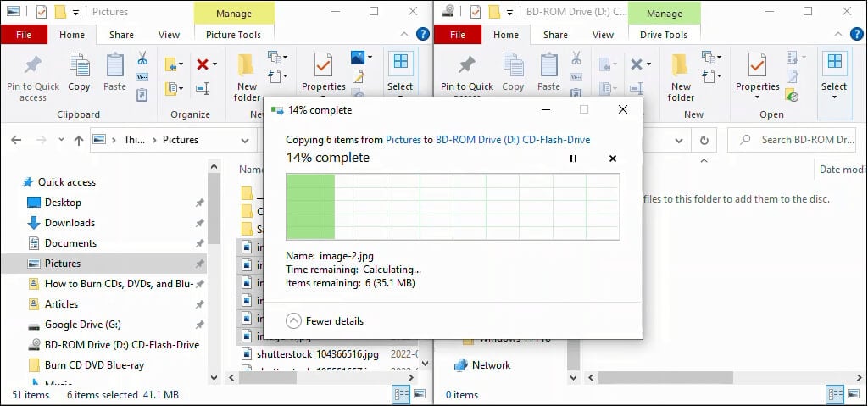Click the Help icon in Pictures window
The image size is (868, 406).
(423, 35)
